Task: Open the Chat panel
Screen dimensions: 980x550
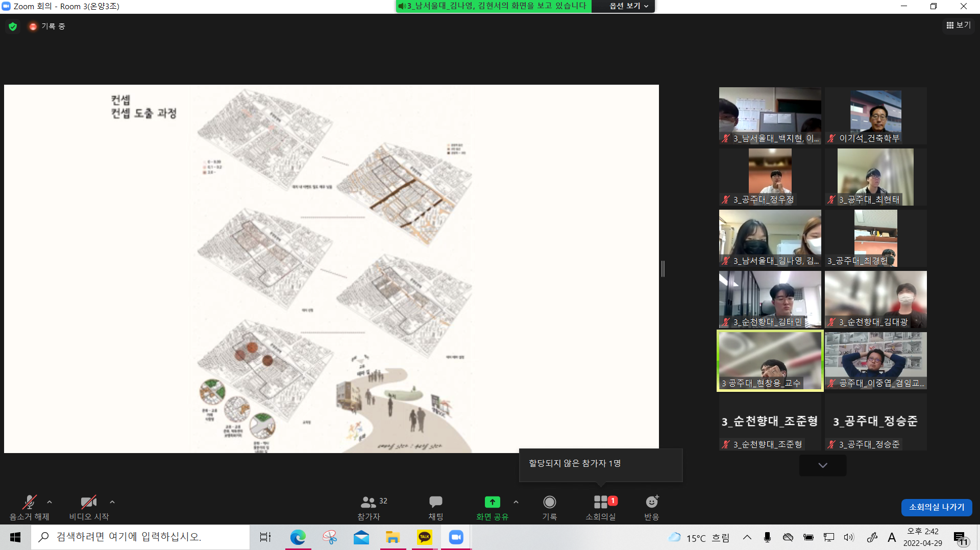Action: pos(435,502)
